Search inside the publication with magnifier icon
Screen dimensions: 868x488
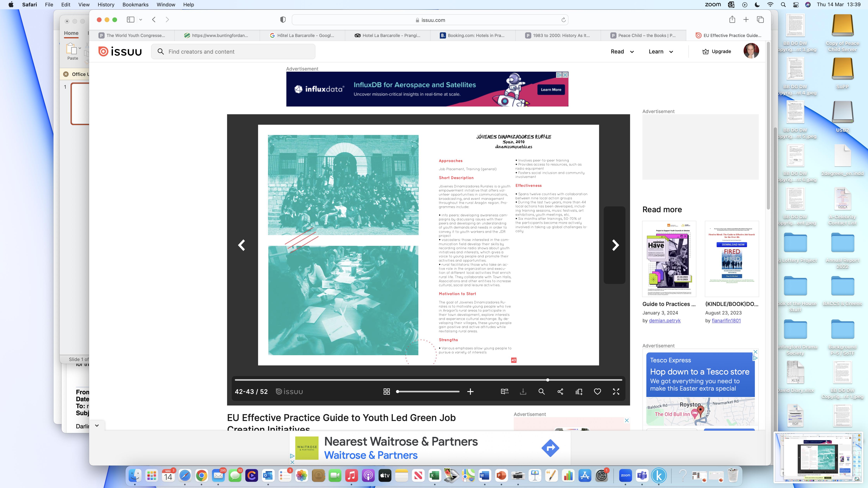click(x=541, y=391)
